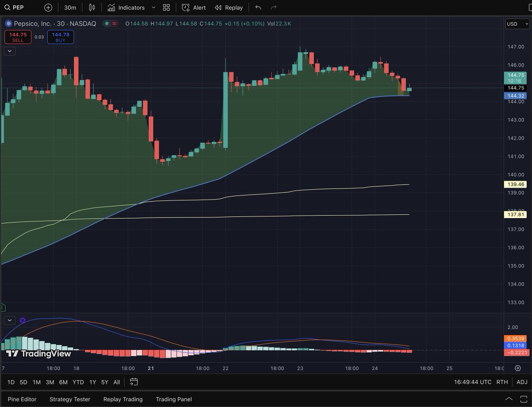Select the 1Y date range
Screen dimensions: 532x407
[93, 382]
